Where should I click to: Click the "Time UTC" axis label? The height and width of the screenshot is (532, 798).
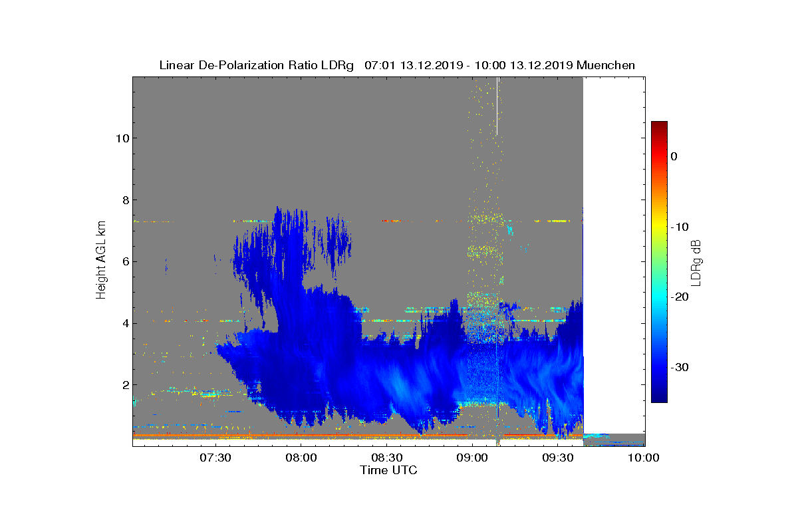[389, 470]
